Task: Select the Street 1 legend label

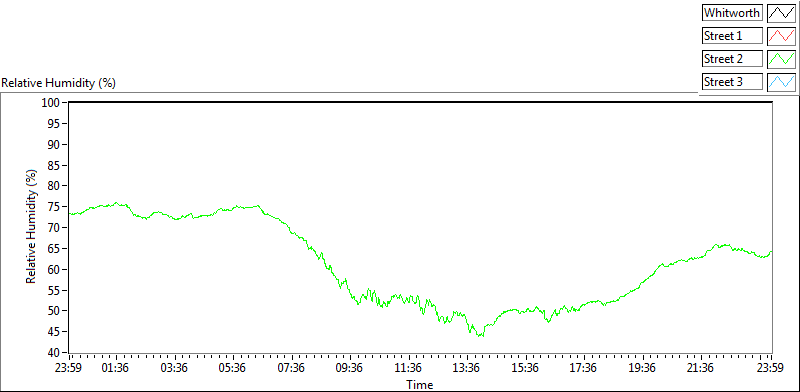Action: [732, 36]
